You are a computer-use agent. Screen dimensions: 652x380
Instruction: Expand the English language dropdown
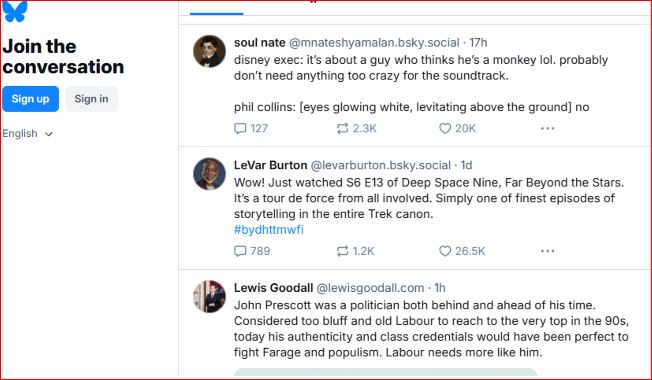coord(27,133)
